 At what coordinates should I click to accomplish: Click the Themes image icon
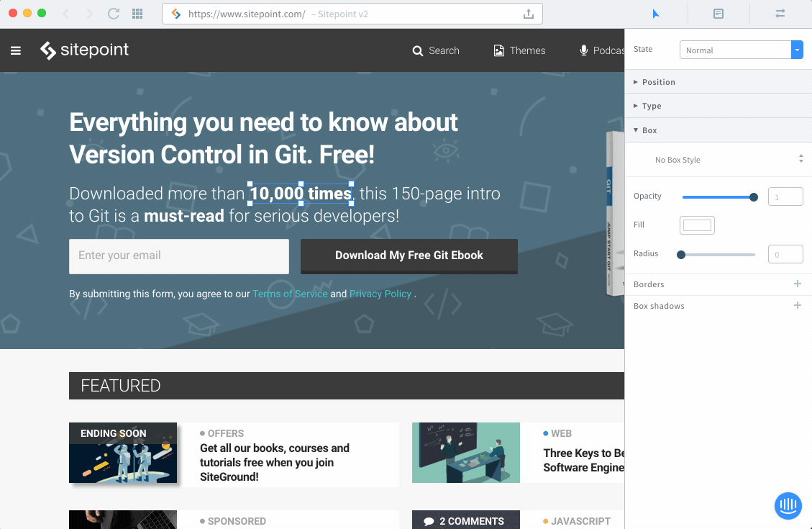click(498, 50)
